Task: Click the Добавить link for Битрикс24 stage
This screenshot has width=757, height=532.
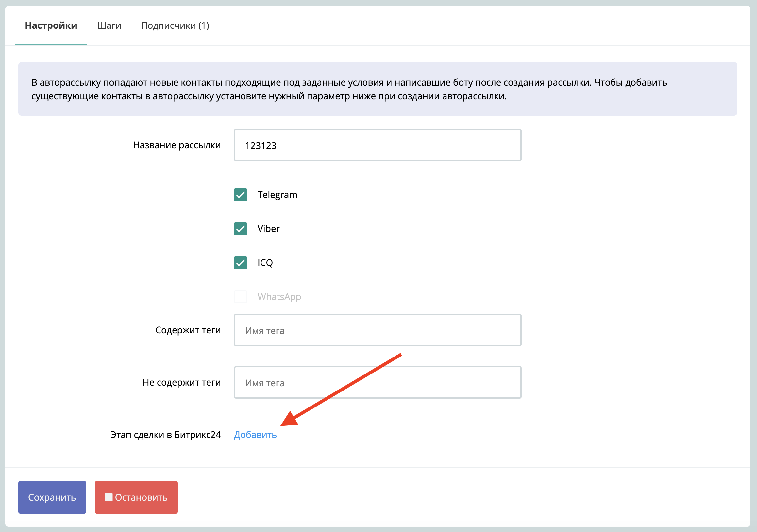Action: [255, 435]
